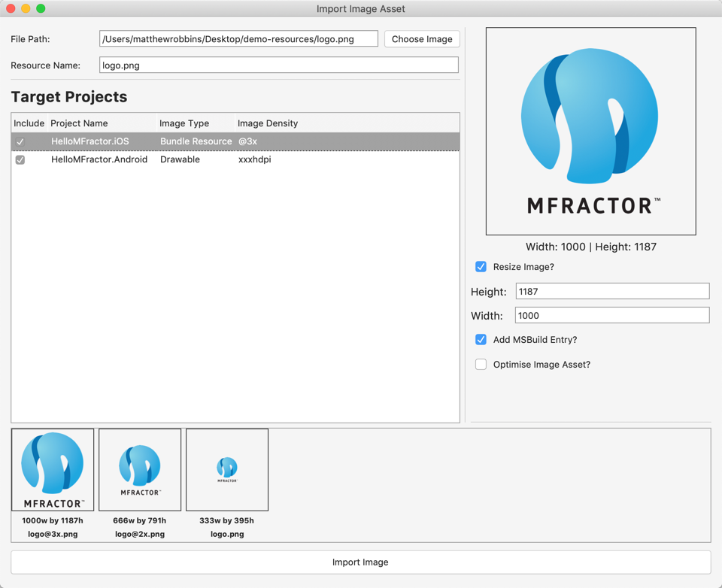Click the 666w by 791h size label
The width and height of the screenshot is (722, 588).
click(140, 520)
